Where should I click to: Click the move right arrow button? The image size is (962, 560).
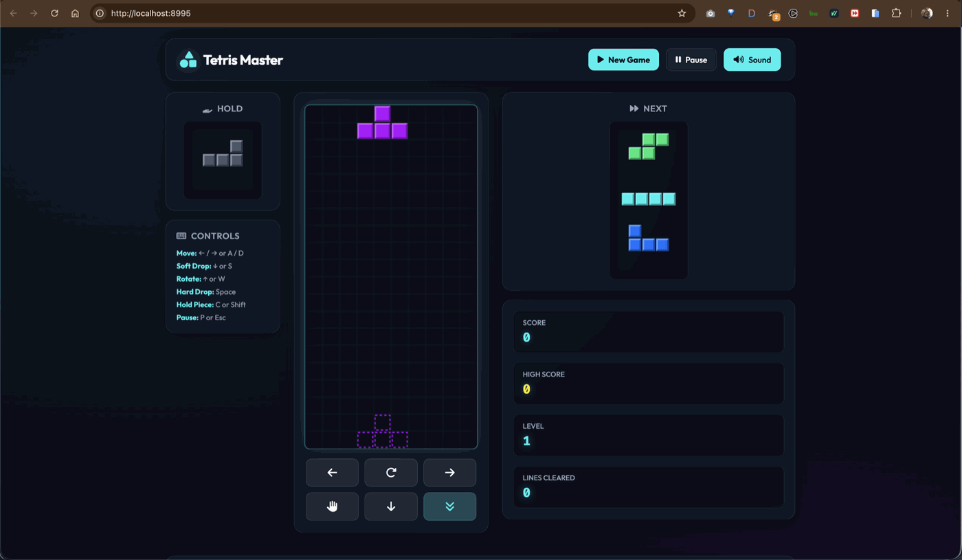click(449, 473)
